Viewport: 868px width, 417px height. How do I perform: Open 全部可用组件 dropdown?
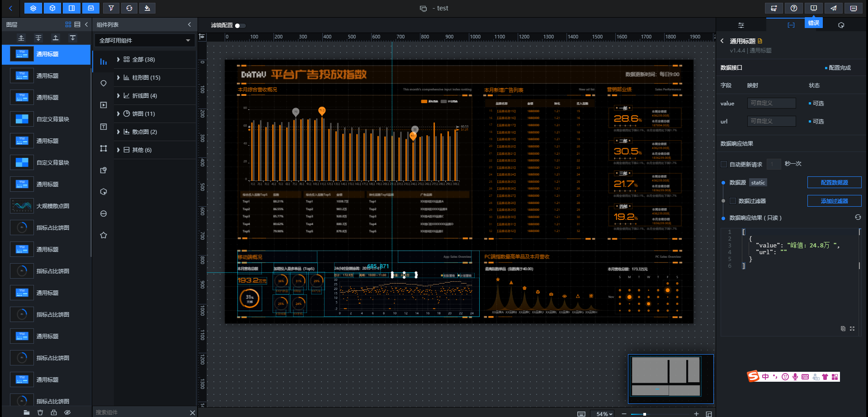point(145,40)
